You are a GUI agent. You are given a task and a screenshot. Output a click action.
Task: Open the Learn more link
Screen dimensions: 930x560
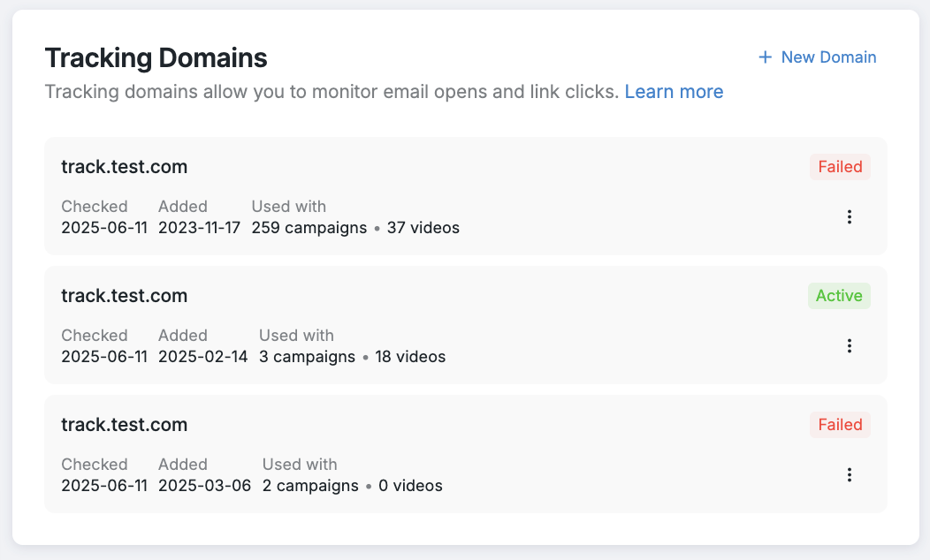(674, 92)
